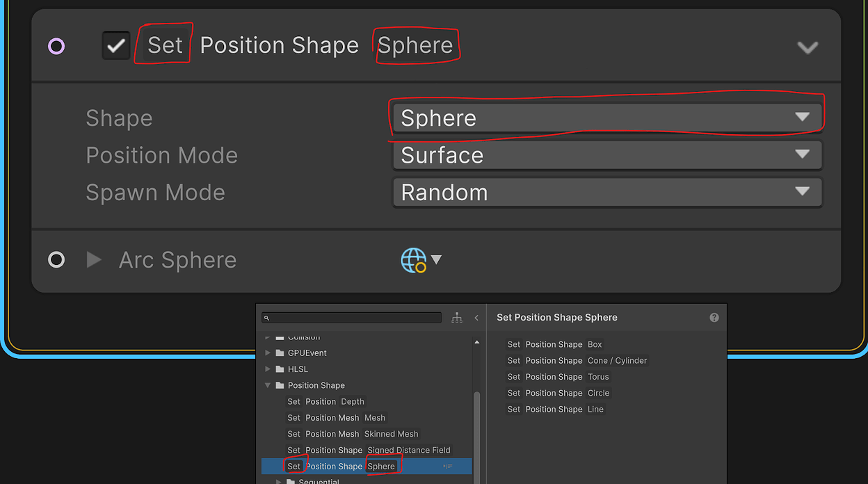The image size is (868, 484).
Task: Open the help icon on Set Position Shape Sphere panel
Action: pos(714,317)
